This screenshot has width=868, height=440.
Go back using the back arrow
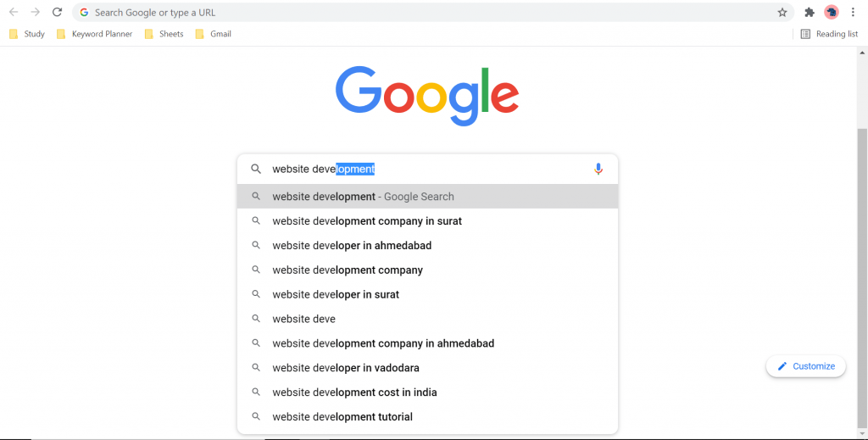14,12
